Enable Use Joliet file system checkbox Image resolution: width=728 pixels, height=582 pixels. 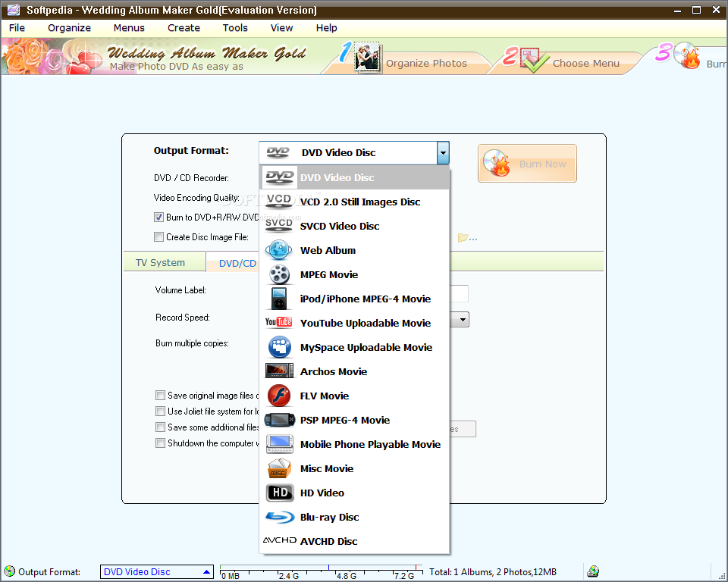[160, 411]
